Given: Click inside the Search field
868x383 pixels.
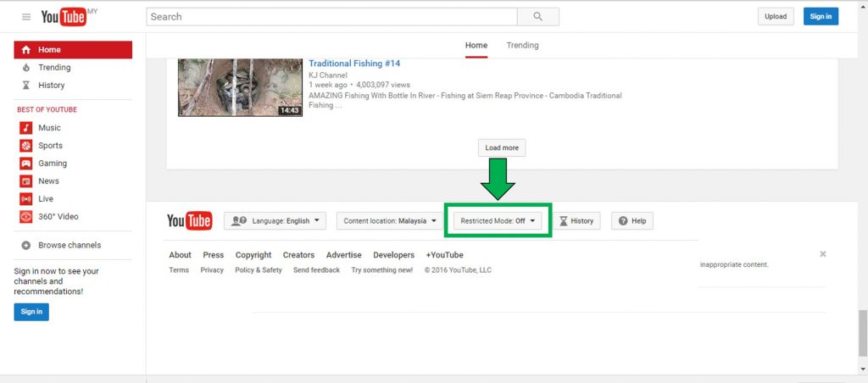Looking at the screenshot, I should click(331, 16).
